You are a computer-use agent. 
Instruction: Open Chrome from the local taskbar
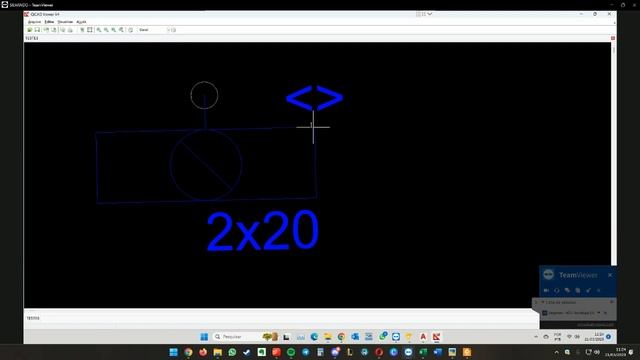pyautogui.click(x=188, y=352)
